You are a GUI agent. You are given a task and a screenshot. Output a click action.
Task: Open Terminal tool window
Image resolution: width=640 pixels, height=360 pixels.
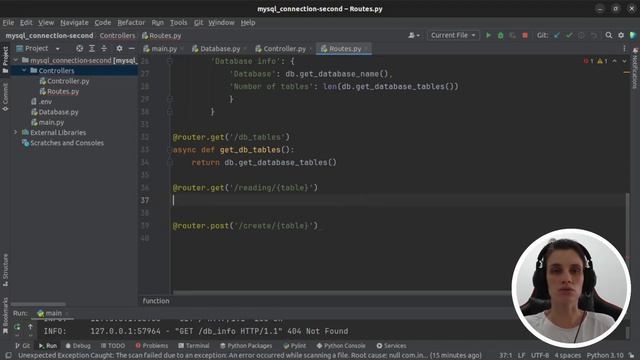click(x=194, y=346)
